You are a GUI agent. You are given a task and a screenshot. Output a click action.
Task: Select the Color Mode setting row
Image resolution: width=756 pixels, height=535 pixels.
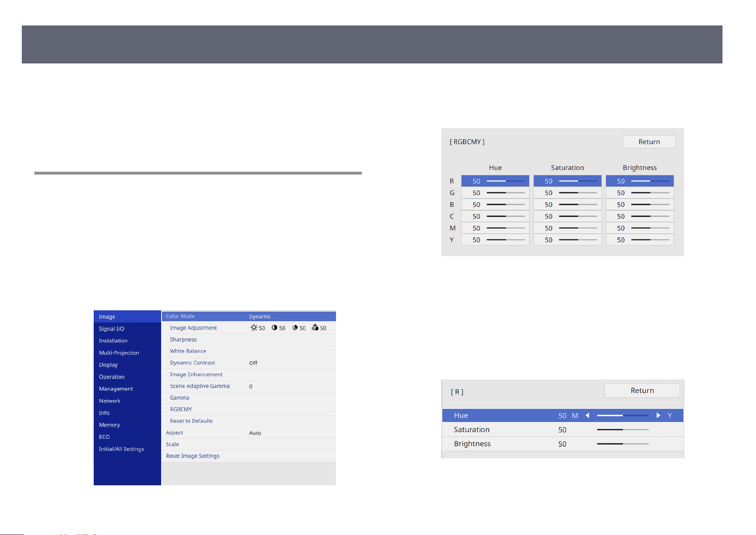click(x=249, y=316)
